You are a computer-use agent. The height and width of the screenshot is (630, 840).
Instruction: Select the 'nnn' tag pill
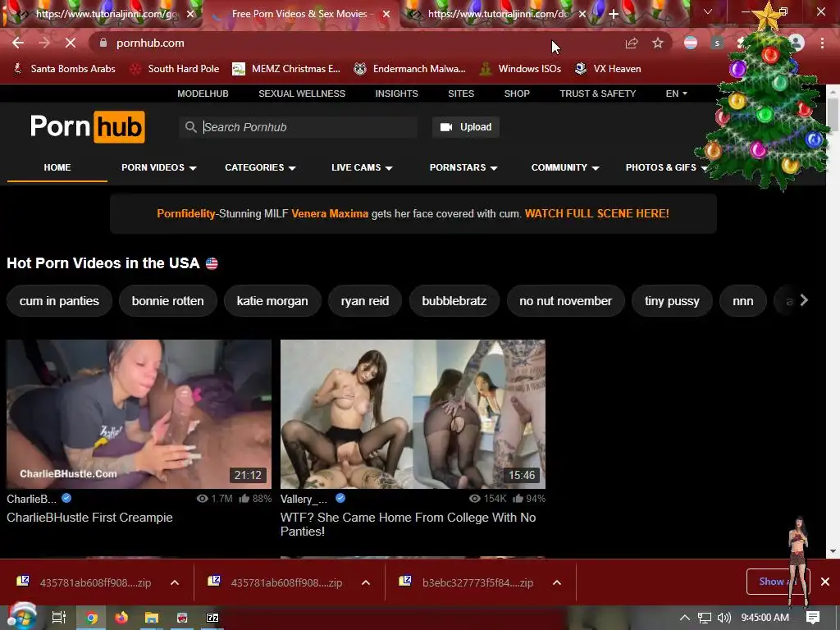[x=742, y=301]
